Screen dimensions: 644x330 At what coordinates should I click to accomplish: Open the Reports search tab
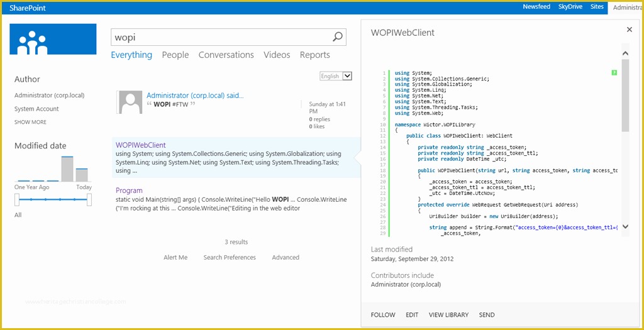[x=314, y=55]
